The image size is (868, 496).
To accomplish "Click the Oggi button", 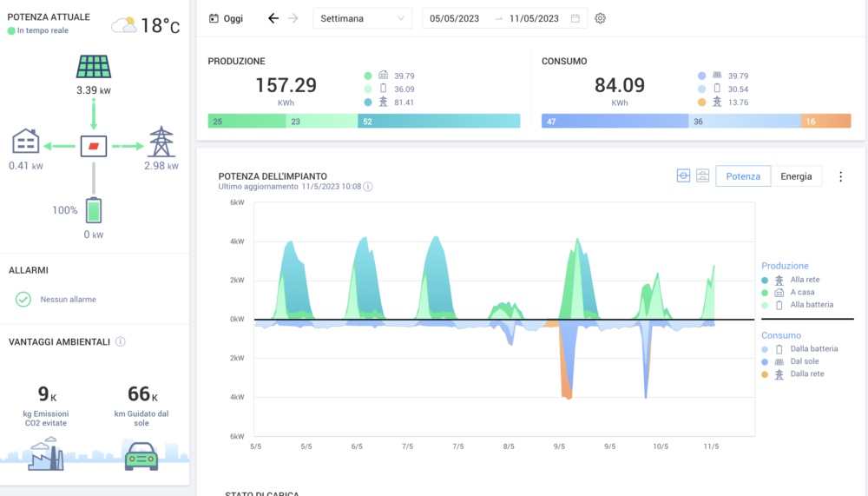I will pyautogui.click(x=227, y=18).
